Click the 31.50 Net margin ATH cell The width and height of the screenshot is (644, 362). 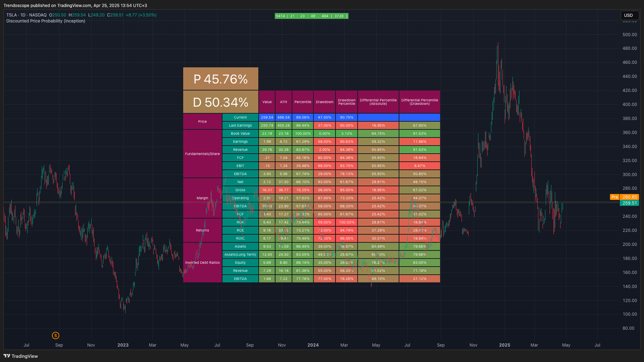pos(284,182)
